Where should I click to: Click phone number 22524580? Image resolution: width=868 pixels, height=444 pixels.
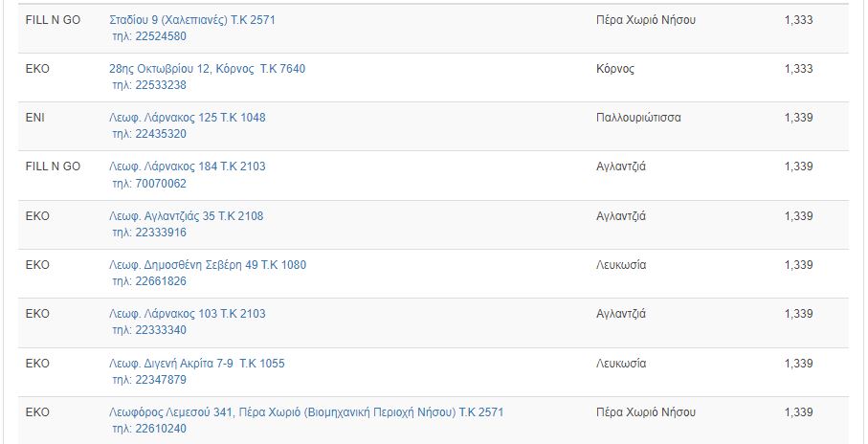coord(161,36)
